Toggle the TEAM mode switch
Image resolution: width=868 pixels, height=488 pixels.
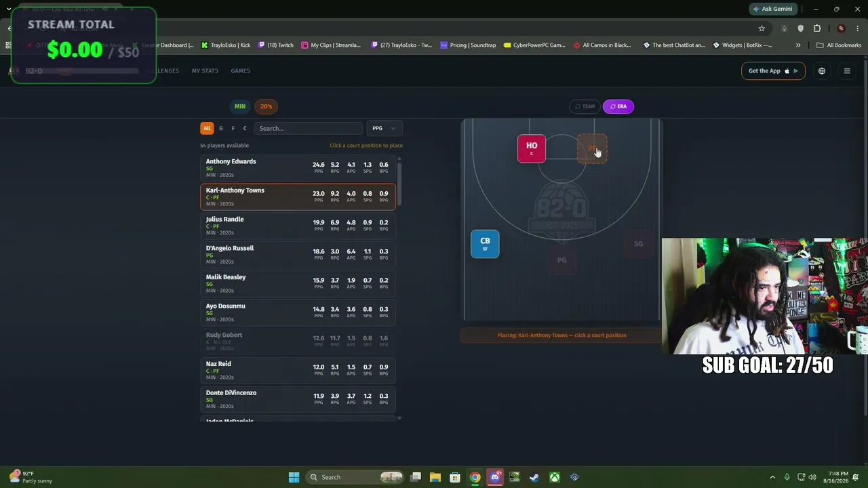585,106
